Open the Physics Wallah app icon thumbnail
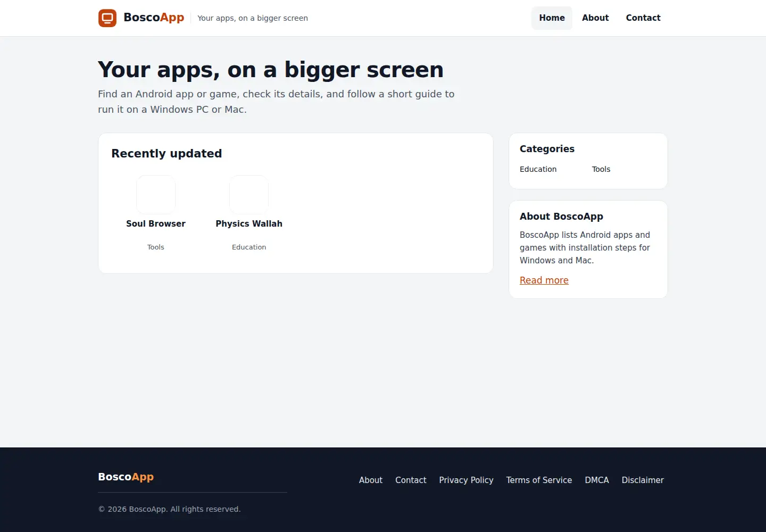The height and width of the screenshot is (532, 766). point(249,195)
